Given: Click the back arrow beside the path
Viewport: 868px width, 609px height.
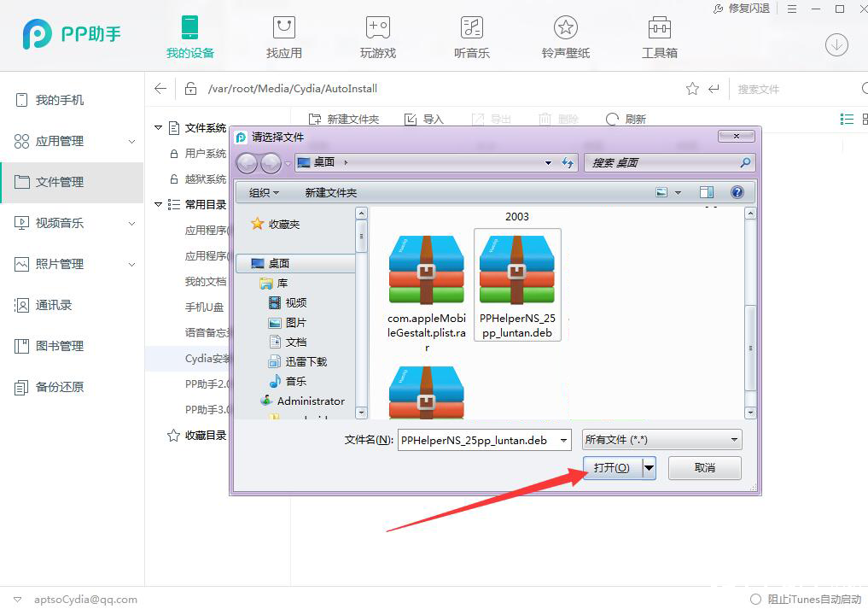Looking at the screenshot, I should pyautogui.click(x=160, y=88).
